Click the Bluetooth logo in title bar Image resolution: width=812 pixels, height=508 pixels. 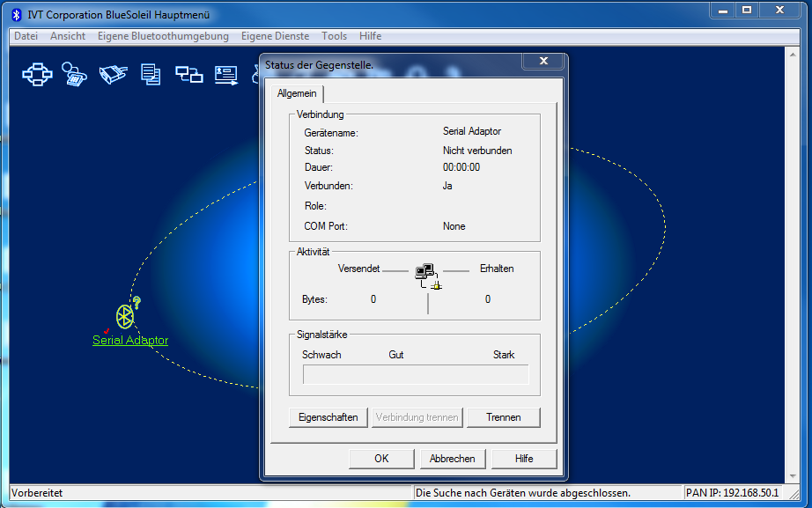[x=17, y=14]
